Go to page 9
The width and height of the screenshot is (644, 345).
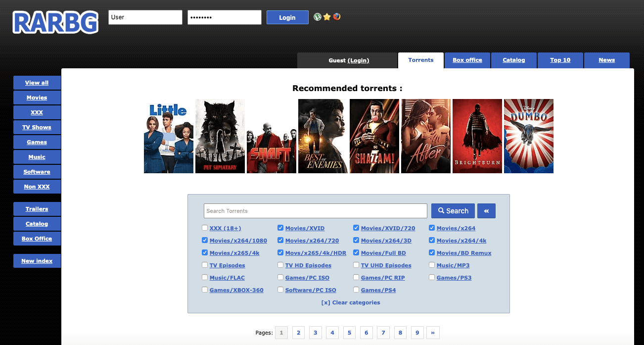417,333
